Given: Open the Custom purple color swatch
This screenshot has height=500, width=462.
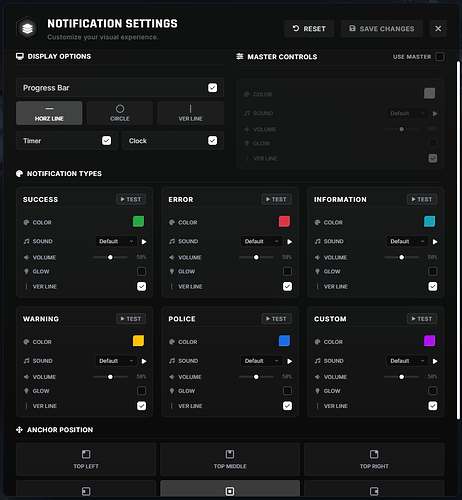Looking at the screenshot, I should 429,341.
